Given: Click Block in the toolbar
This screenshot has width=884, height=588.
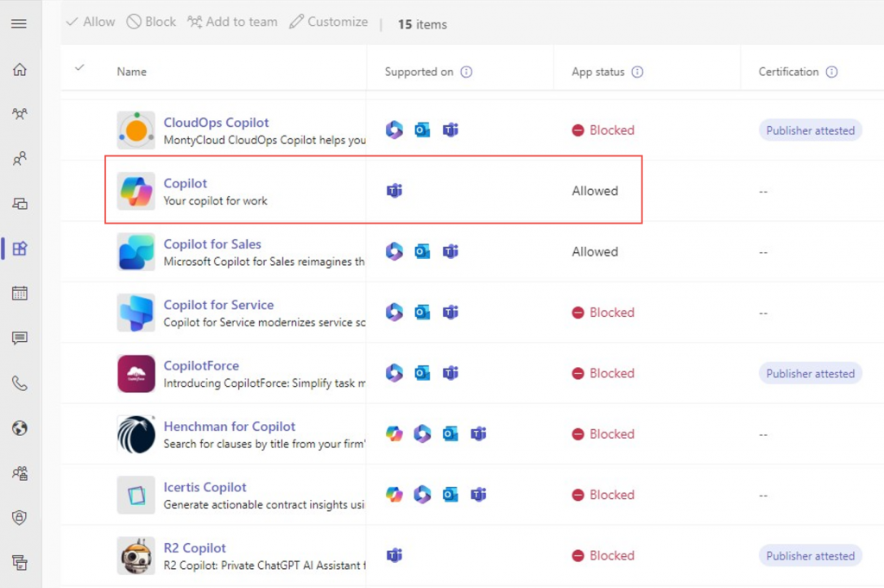Looking at the screenshot, I should point(151,22).
